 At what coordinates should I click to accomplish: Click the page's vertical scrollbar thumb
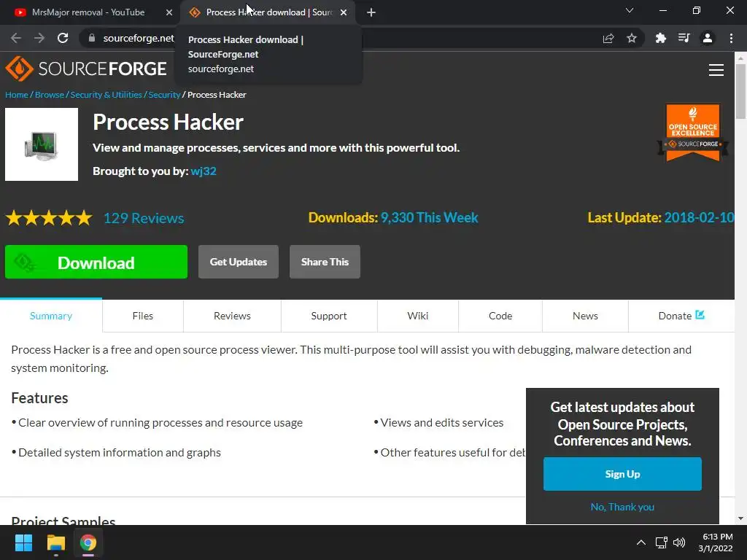[740, 90]
